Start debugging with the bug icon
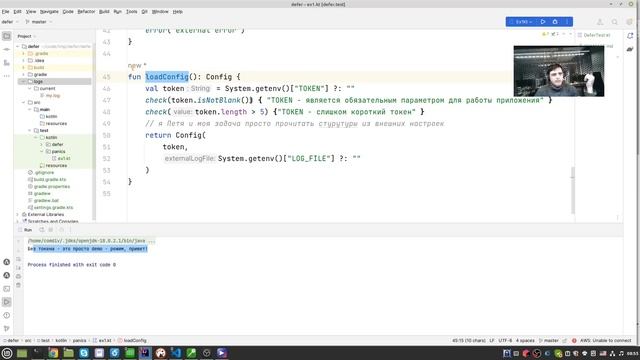The height and width of the screenshot is (360, 640). click(x=555, y=22)
